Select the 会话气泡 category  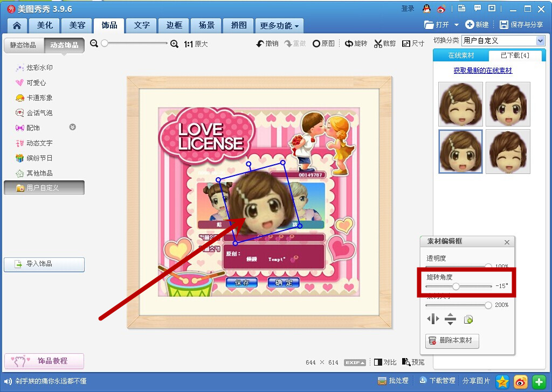pos(34,113)
